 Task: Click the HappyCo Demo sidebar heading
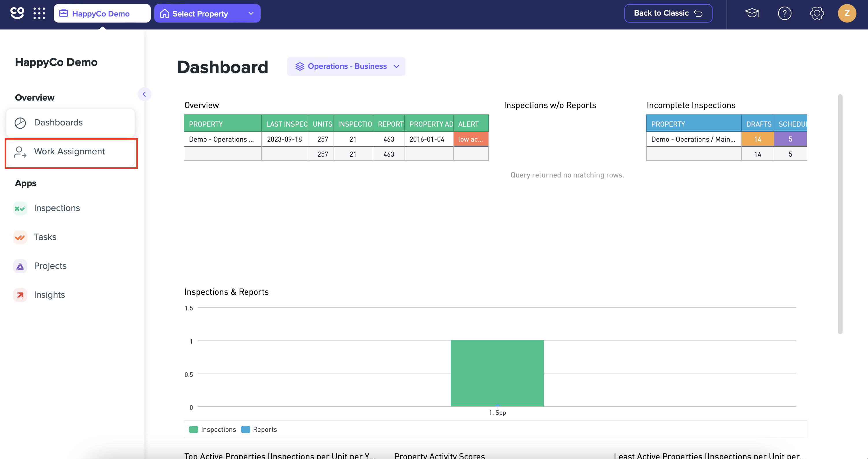[56, 62]
